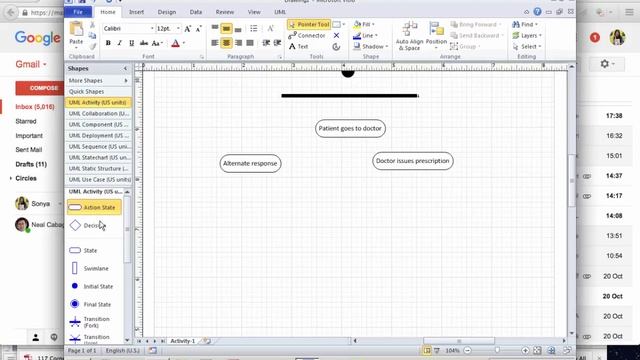Select the Transition (Fork) shape

coord(90,322)
